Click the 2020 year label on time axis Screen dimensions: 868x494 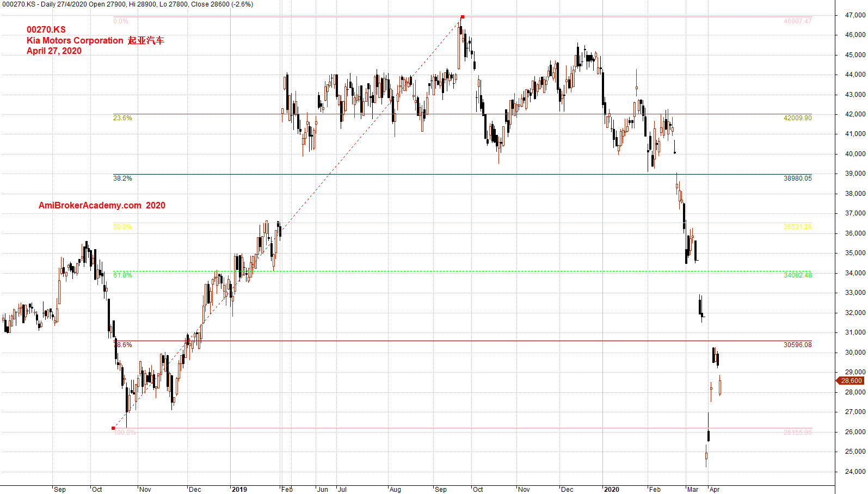tap(612, 490)
